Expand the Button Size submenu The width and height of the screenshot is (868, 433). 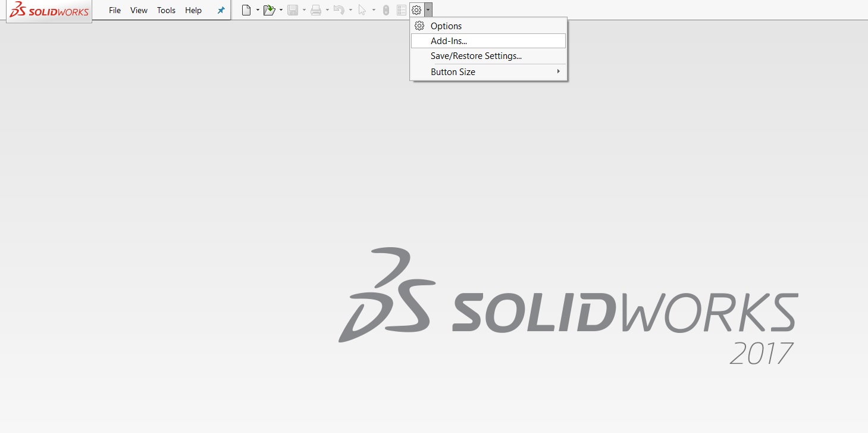[488, 72]
